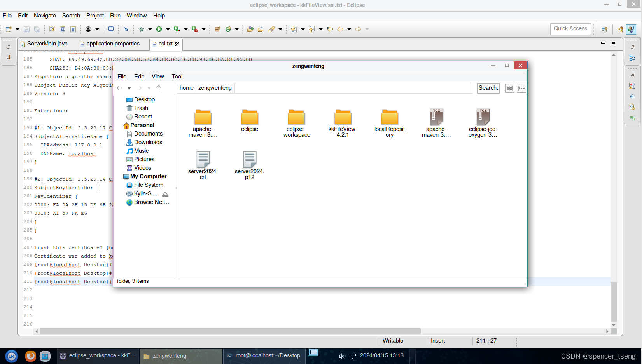Toggle Skip All Breakpoints in the toolbar

126,29
